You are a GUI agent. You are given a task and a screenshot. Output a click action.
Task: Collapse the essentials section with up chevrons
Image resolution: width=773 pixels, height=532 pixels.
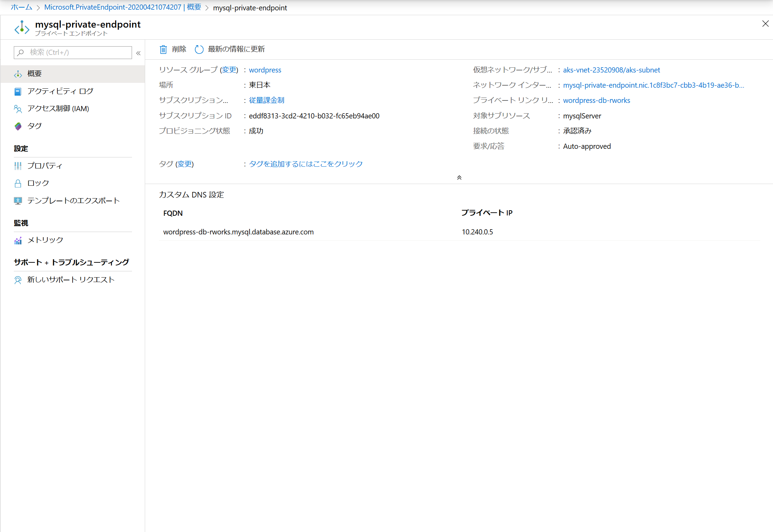tap(459, 177)
